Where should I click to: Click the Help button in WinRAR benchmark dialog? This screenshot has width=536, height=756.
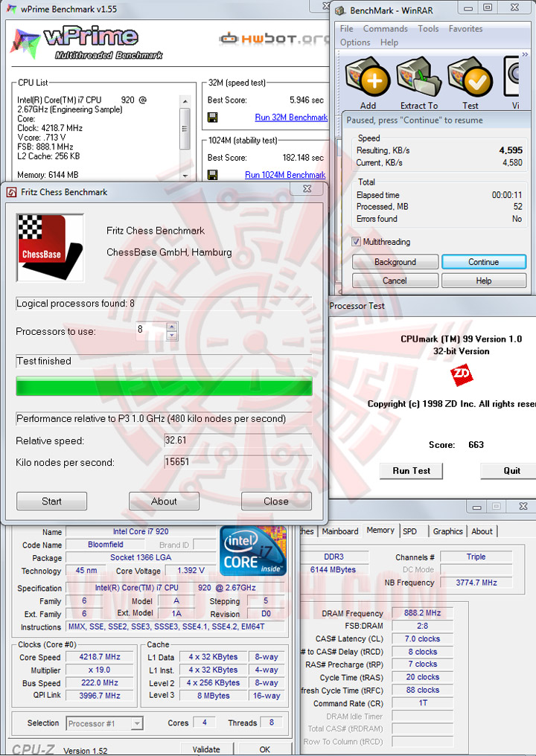point(483,281)
